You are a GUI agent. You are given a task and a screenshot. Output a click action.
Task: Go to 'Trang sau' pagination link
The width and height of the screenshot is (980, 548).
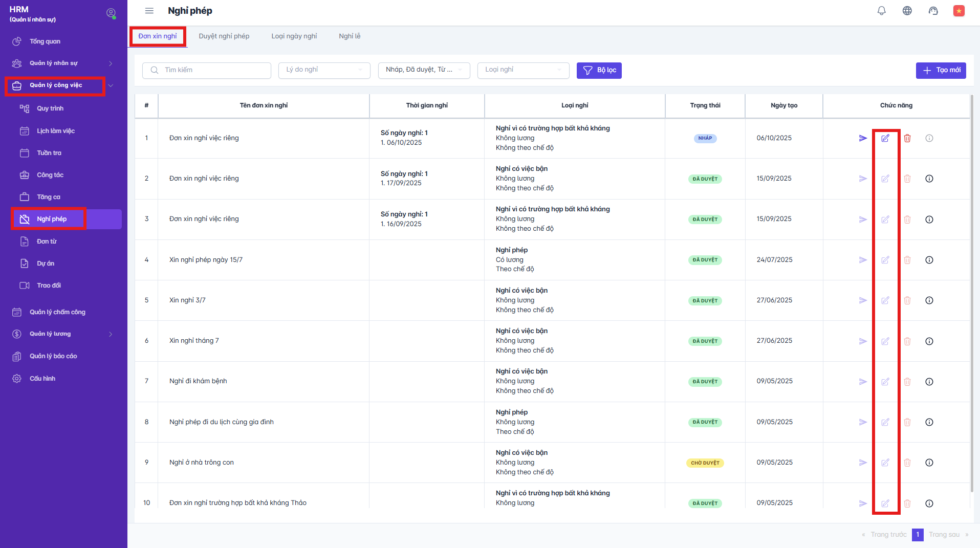(x=944, y=534)
